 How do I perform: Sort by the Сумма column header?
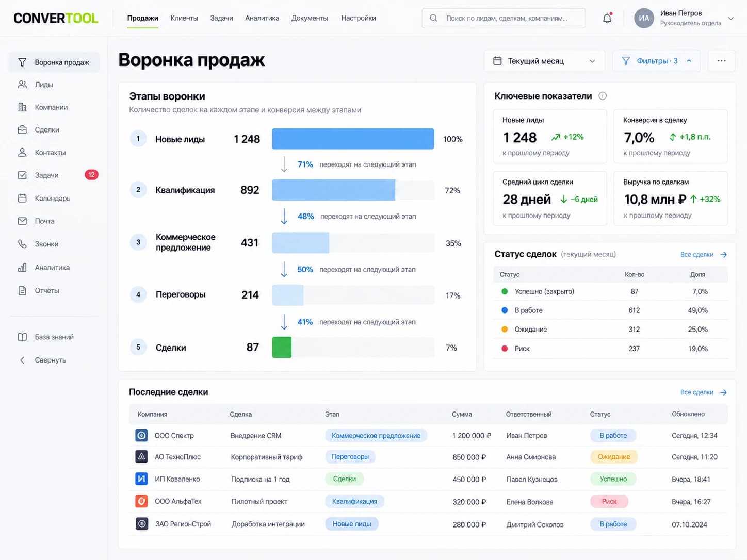point(462,414)
